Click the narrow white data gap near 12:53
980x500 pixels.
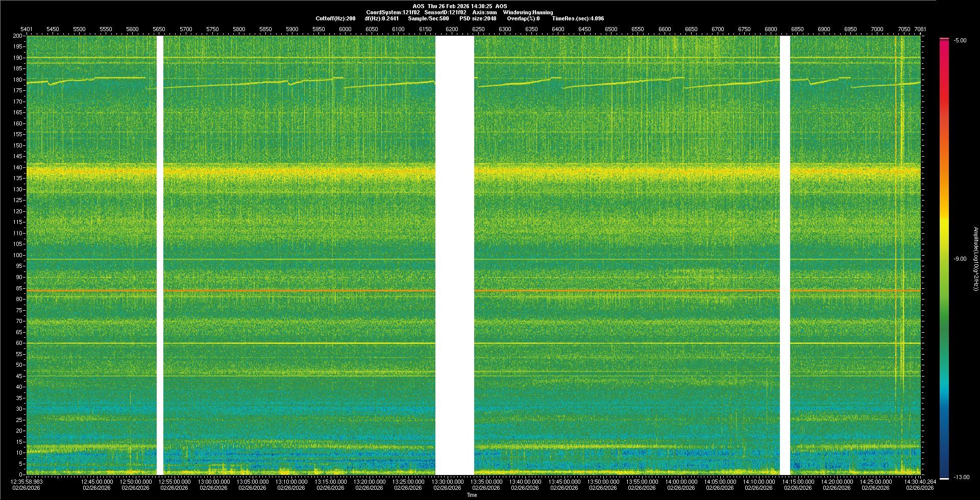[x=160, y=255]
